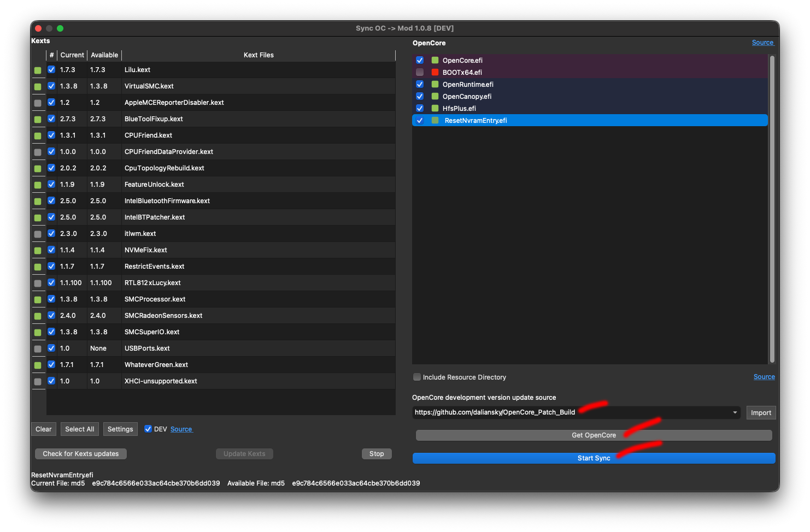Click the Current column header
The width and height of the screenshot is (810, 532).
pos(72,55)
